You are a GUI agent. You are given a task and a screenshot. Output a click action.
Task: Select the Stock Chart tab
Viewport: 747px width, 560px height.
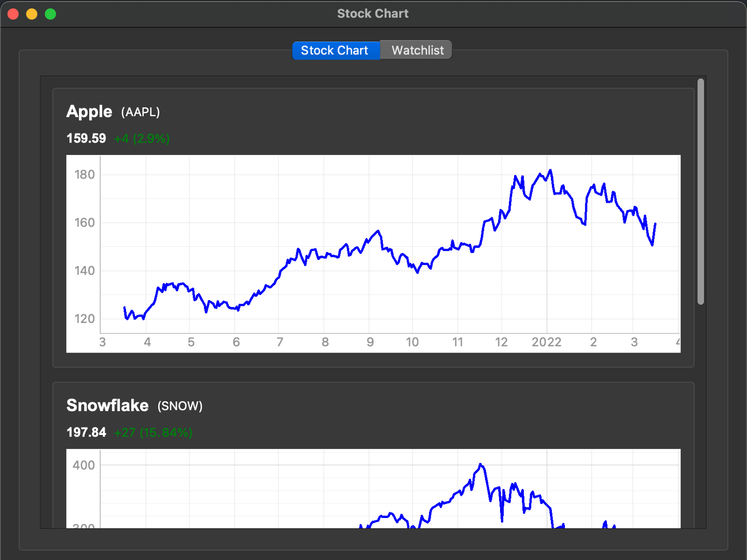336,50
